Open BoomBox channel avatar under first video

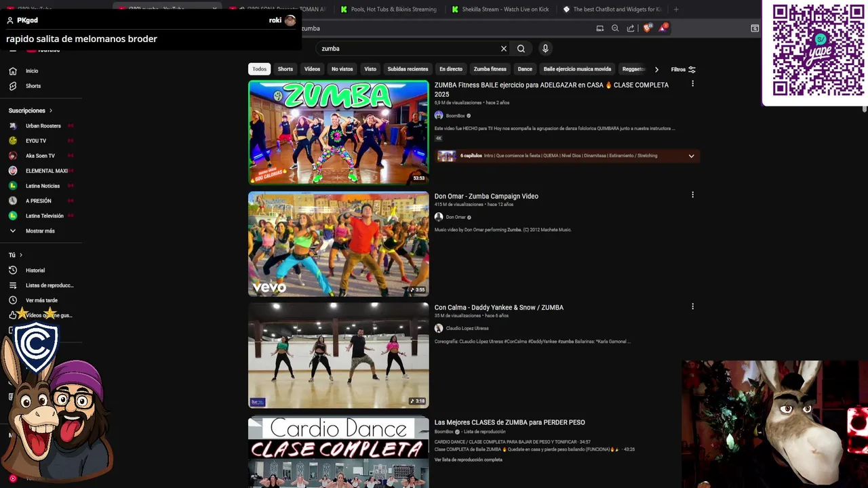click(x=439, y=115)
